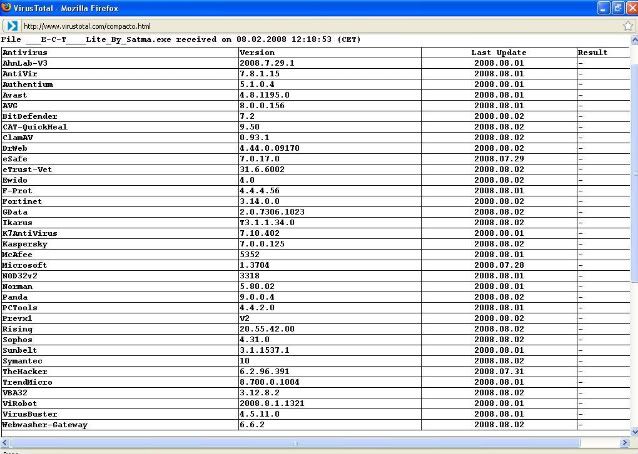638x454 pixels.
Task: Click the horizontal scrollbar left arrow
Action: click(x=4, y=443)
